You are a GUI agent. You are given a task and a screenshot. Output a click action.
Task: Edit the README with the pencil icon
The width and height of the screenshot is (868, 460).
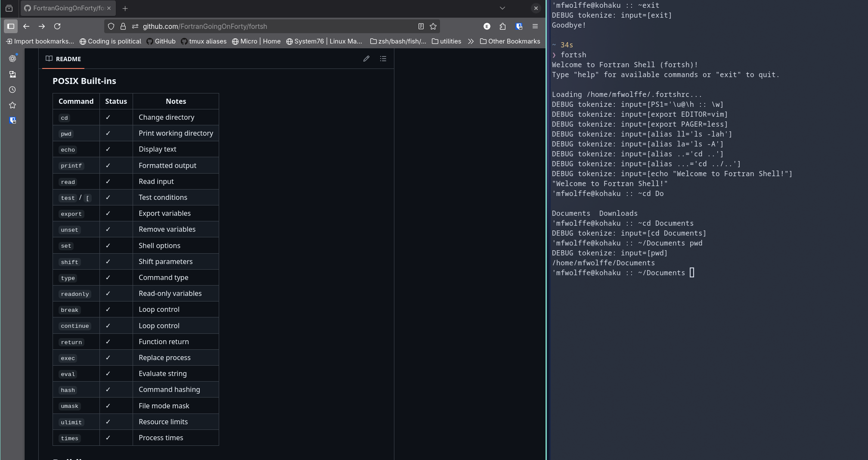pos(366,59)
